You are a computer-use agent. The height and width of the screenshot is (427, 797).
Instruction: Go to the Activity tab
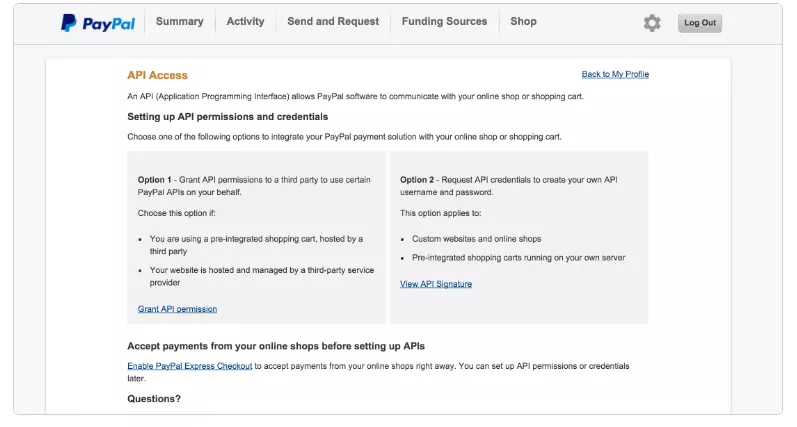(x=246, y=21)
